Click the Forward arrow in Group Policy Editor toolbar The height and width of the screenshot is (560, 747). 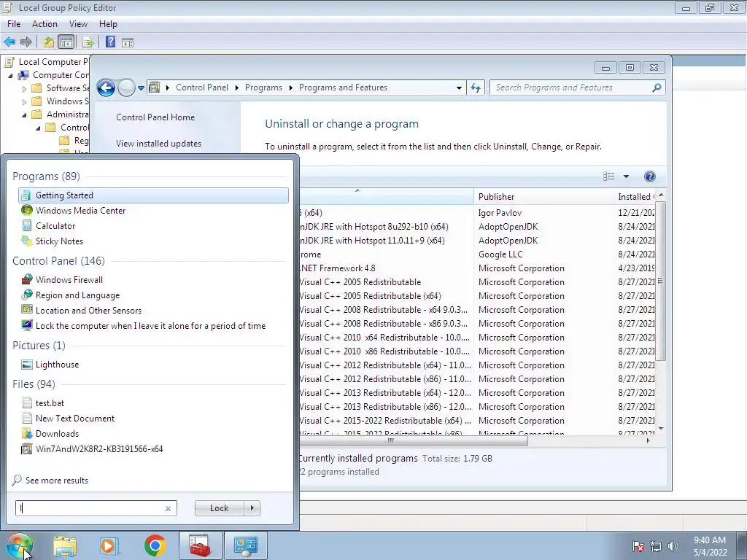(26, 42)
